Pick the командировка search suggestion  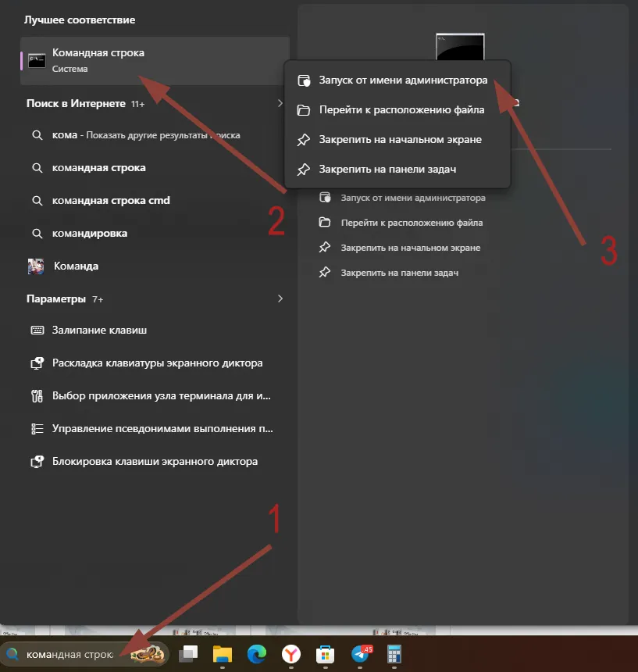(x=89, y=234)
